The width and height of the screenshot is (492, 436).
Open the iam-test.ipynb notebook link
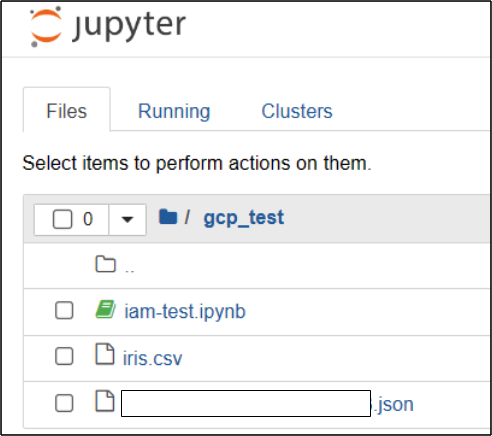(185, 312)
